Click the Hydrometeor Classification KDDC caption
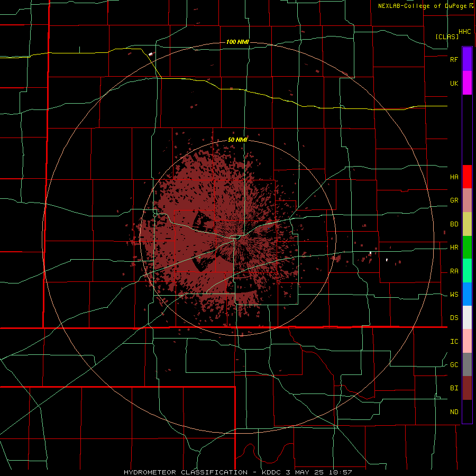Screen dimensions: 476x476 (x=237, y=472)
